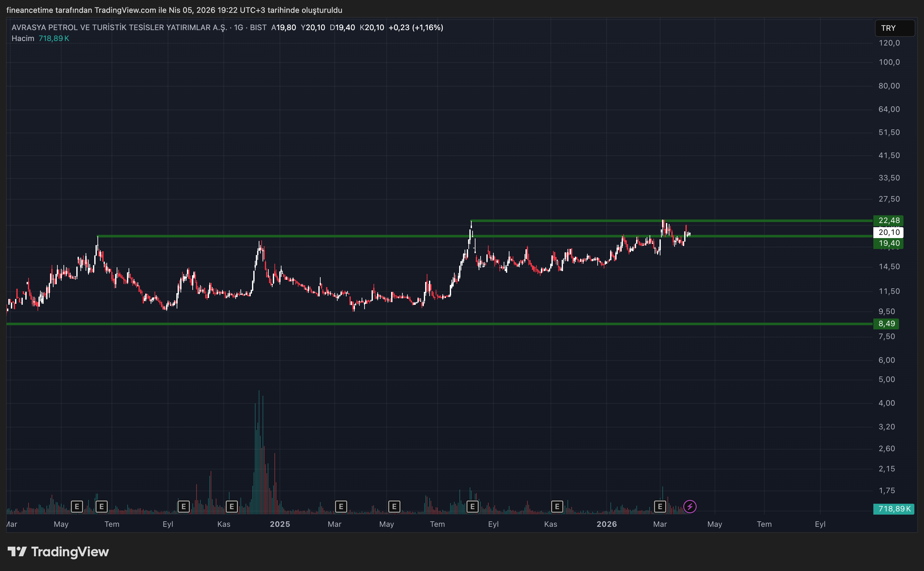924x571 pixels.
Task: Open the TRY currency selector
Action: click(x=894, y=28)
